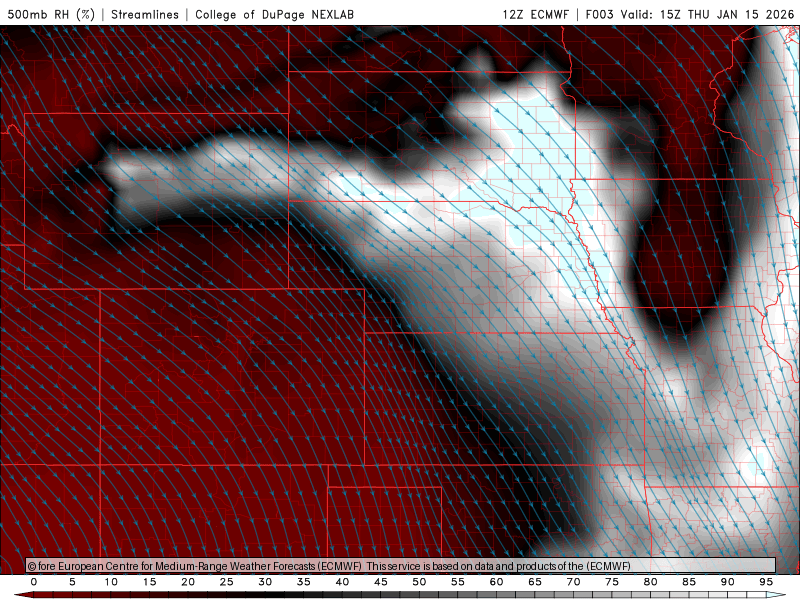The image size is (800, 600).
Task: Select the "70" label on the RH scale
Action: tap(573, 582)
